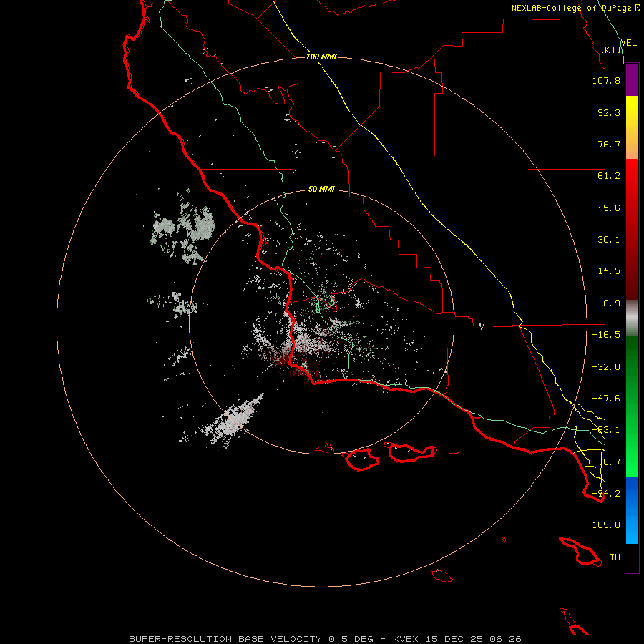Click the -16.5 value on the velocity scale
The width and height of the screenshot is (644, 644).
pyautogui.click(x=606, y=335)
